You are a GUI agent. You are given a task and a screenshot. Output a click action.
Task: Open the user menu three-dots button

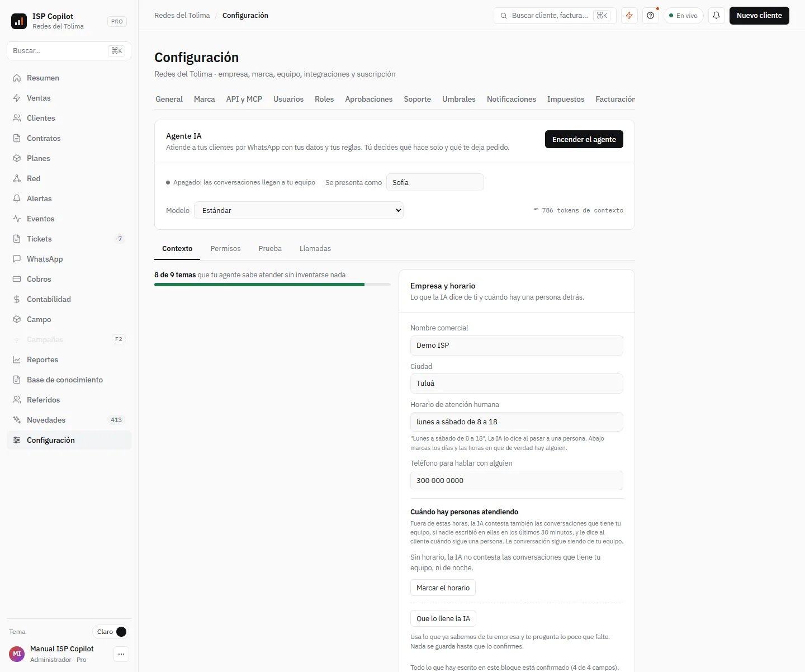[121, 654]
